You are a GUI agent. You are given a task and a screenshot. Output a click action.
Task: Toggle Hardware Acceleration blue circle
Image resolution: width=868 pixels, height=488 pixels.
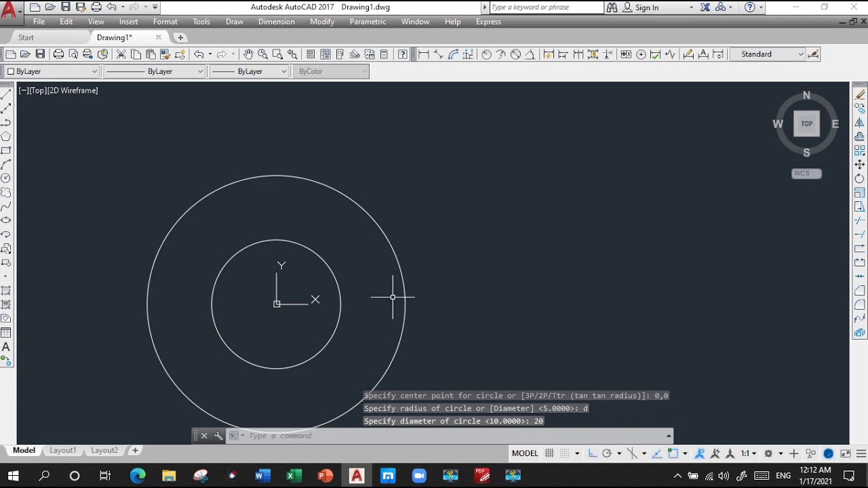click(x=828, y=453)
